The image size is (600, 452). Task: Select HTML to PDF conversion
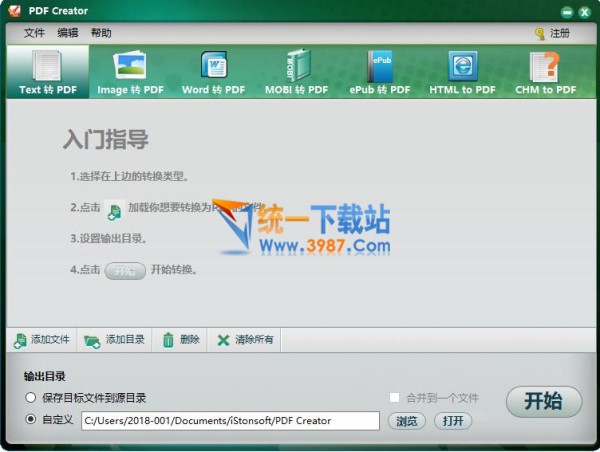coord(462,70)
